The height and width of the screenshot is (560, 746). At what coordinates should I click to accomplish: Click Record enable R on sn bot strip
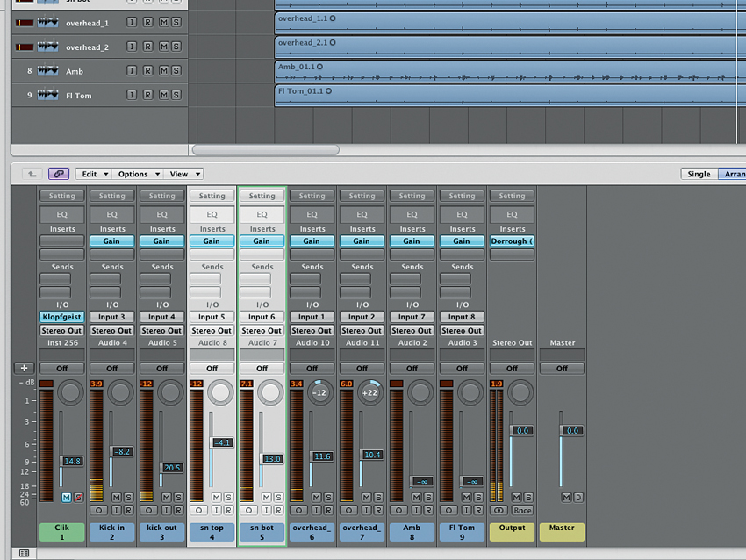(x=278, y=510)
